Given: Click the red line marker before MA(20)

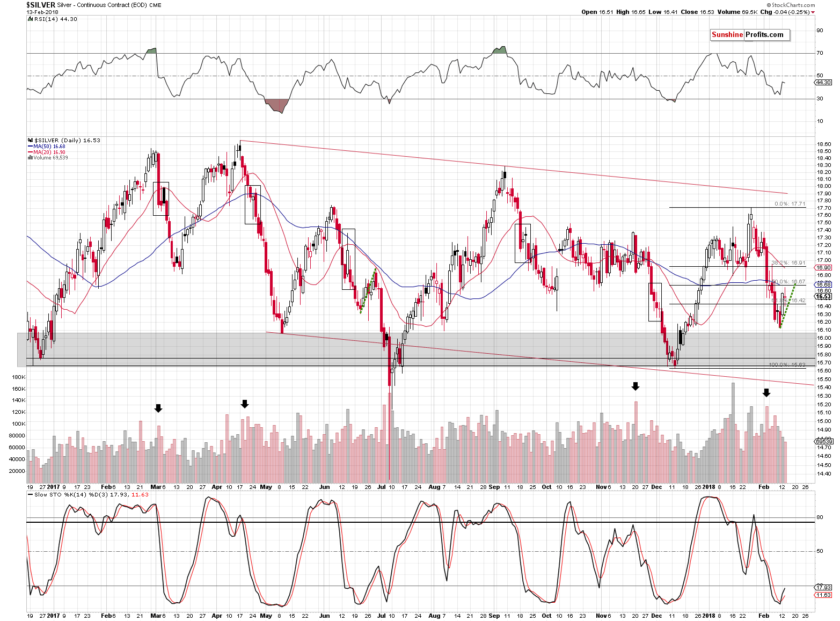Looking at the screenshot, I should (x=30, y=152).
